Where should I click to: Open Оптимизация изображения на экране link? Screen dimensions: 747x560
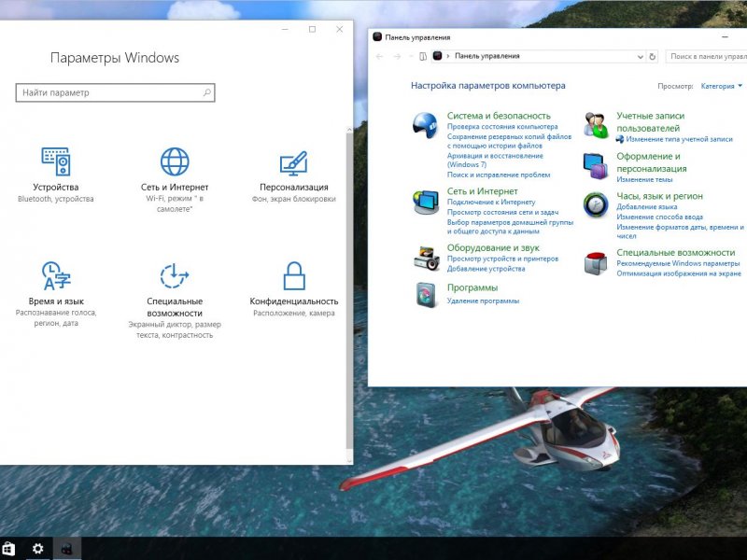pos(679,273)
